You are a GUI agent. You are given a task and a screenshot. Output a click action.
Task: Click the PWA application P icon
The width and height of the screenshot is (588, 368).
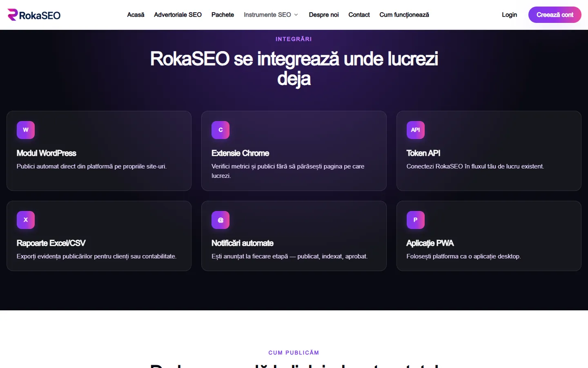pos(416,220)
